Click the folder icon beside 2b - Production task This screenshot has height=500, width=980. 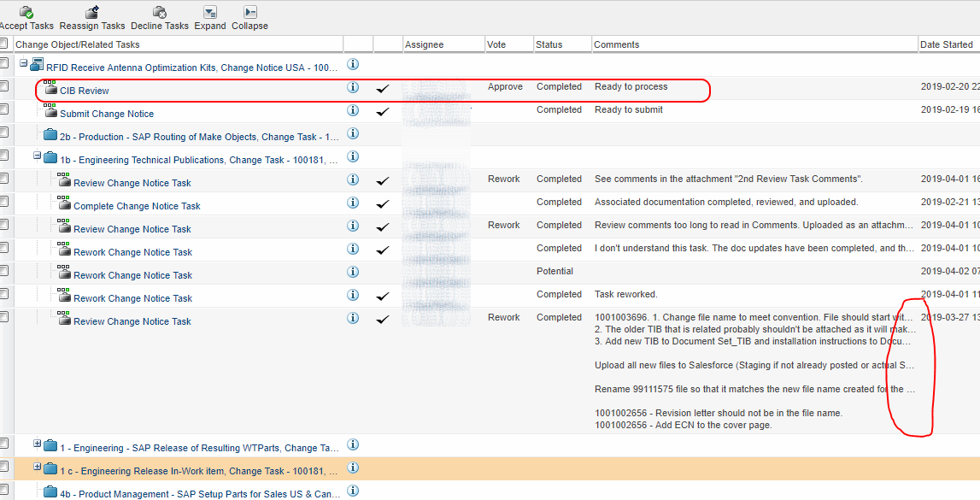point(49,133)
